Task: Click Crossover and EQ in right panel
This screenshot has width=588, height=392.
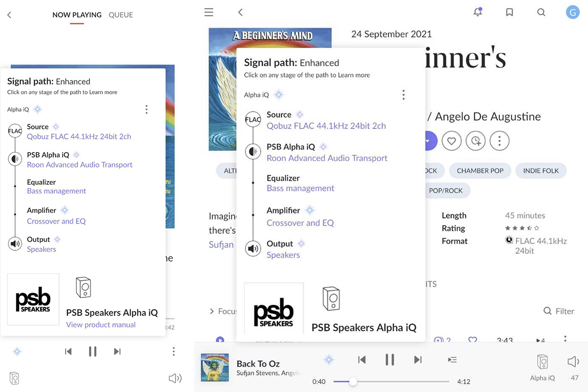Action: tap(300, 223)
